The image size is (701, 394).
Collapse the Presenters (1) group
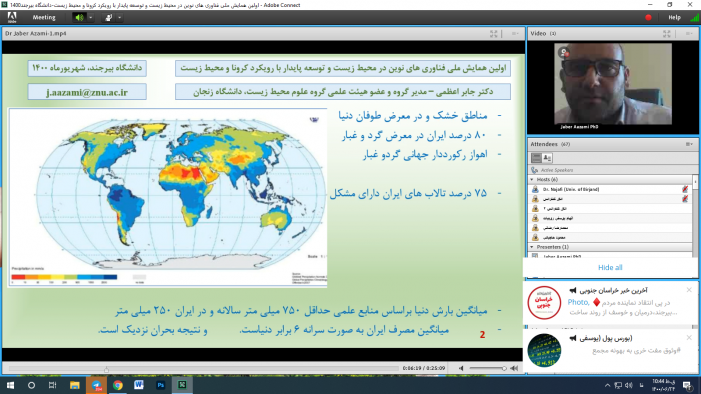tap(532, 247)
